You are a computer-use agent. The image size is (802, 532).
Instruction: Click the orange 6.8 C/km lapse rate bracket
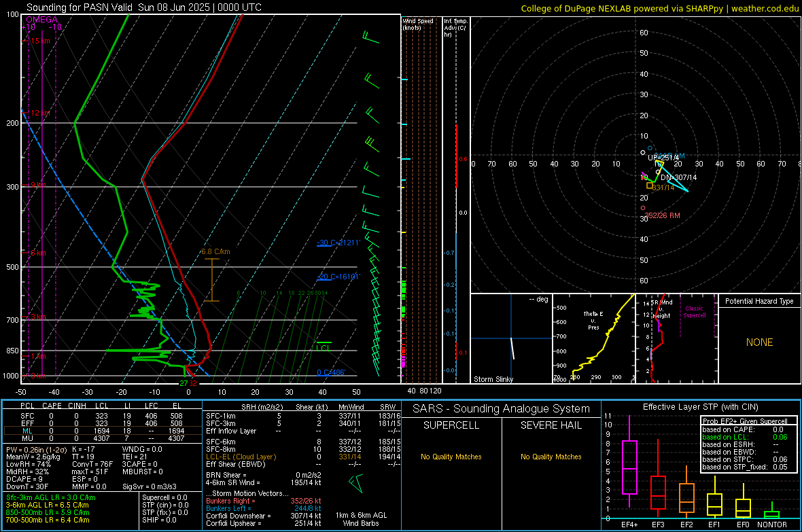tap(212, 279)
